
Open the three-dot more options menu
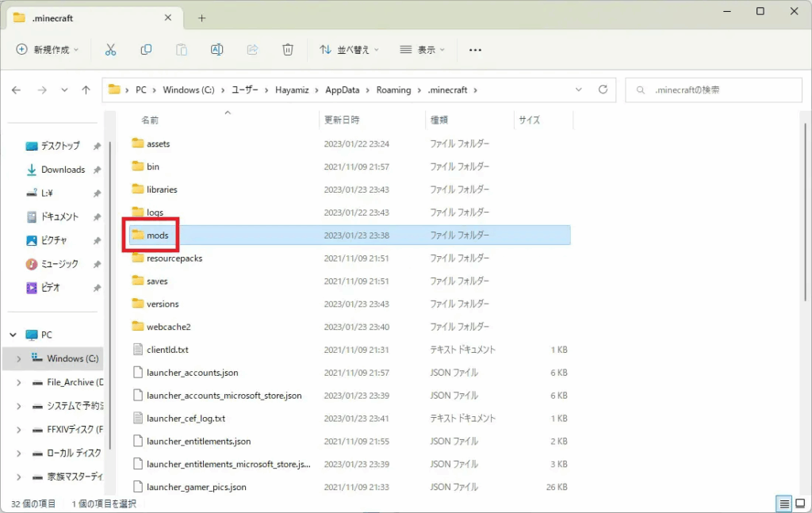tap(475, 49)
